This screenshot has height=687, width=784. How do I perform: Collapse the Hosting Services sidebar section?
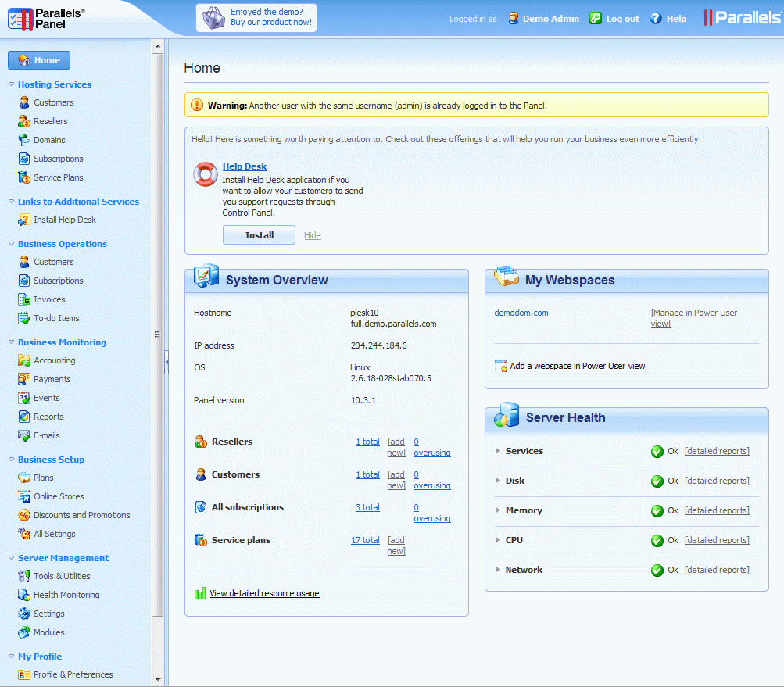click(x=11, y=84)
